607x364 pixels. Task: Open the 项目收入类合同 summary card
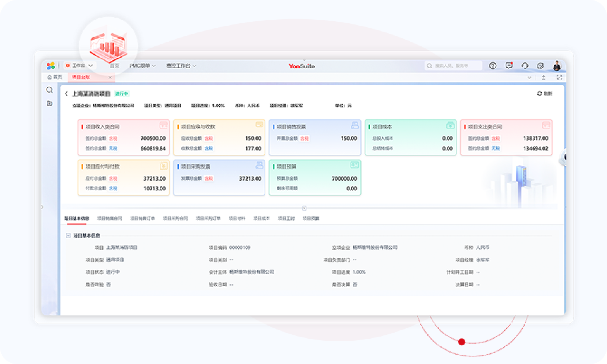click(124, 138)
